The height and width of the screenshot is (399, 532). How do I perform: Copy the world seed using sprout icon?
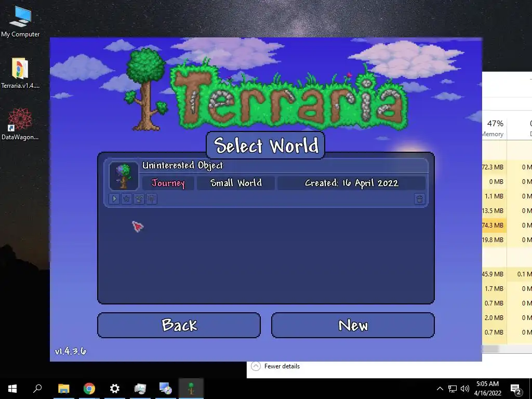[139, 199]
